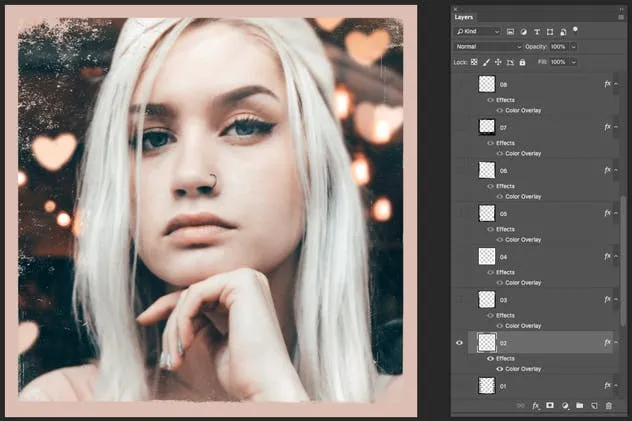
Task: Create new adjustment layer icon
Action: 565,406
